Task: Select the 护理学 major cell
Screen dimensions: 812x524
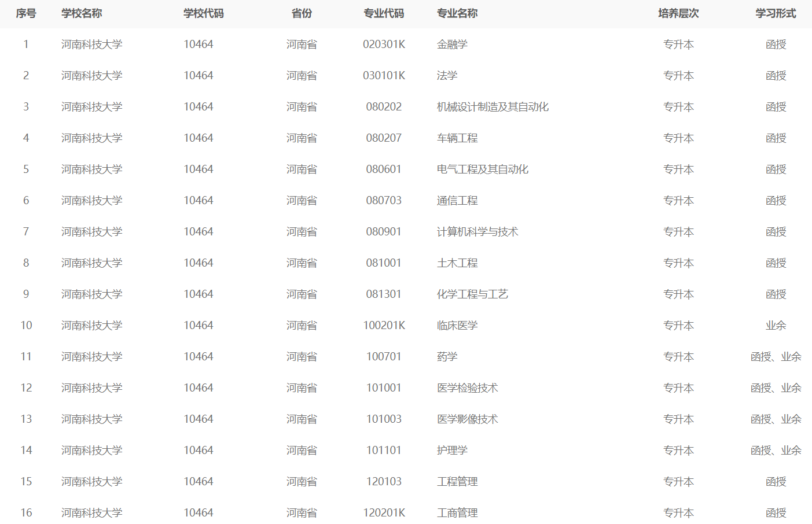Action: pyautogui.click(x=452, y=451)
